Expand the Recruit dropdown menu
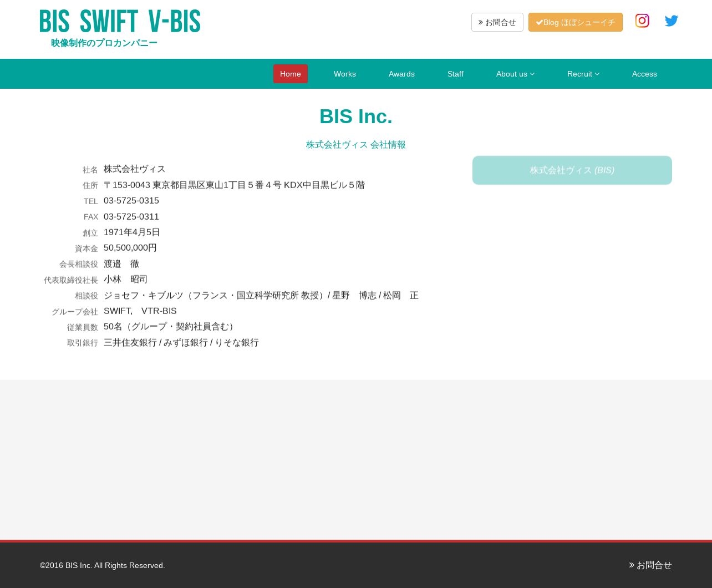This screenshot has height=588, width=712. pyautogui.click(x=583, y=74)
